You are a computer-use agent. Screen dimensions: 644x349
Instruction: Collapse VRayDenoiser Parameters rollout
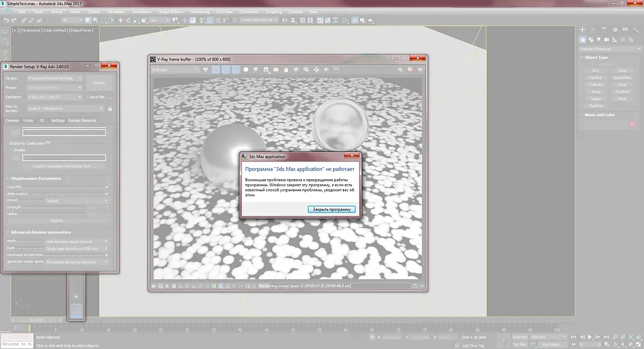point(35,179)
